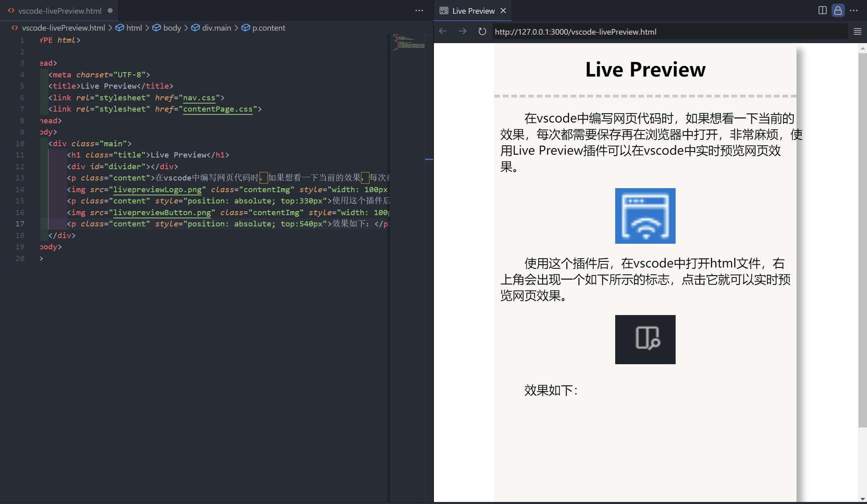Split the preview editor to the right
Viewport: 867px width, 504px height.
822,10
